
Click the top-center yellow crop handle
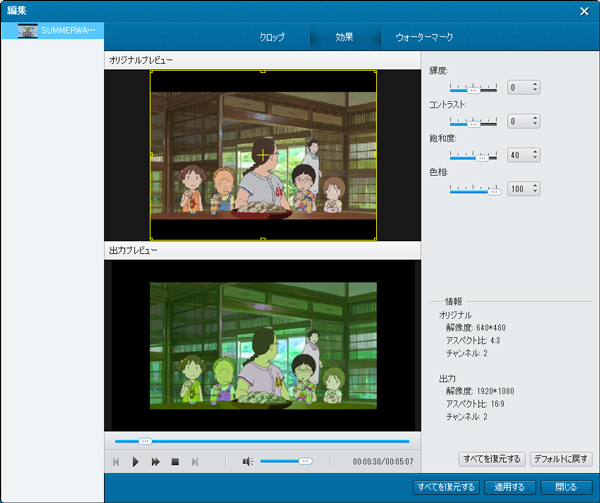[263, 71]
